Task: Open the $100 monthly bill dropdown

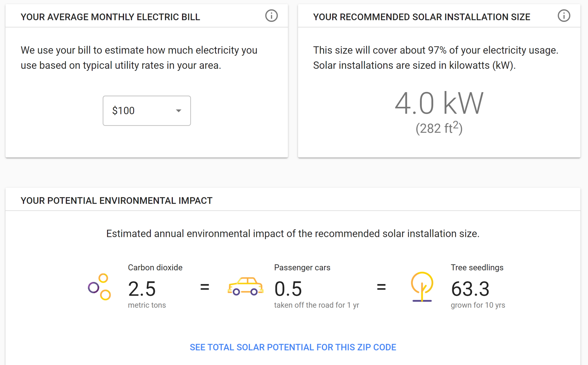Action: pyautogui.click(x=146, y=111)
